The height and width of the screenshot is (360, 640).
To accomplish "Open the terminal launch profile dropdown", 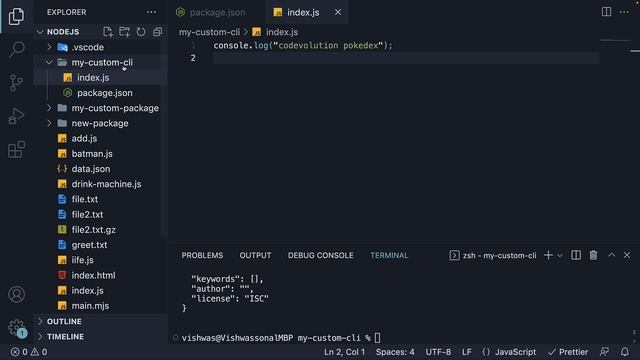I will 560,256.
